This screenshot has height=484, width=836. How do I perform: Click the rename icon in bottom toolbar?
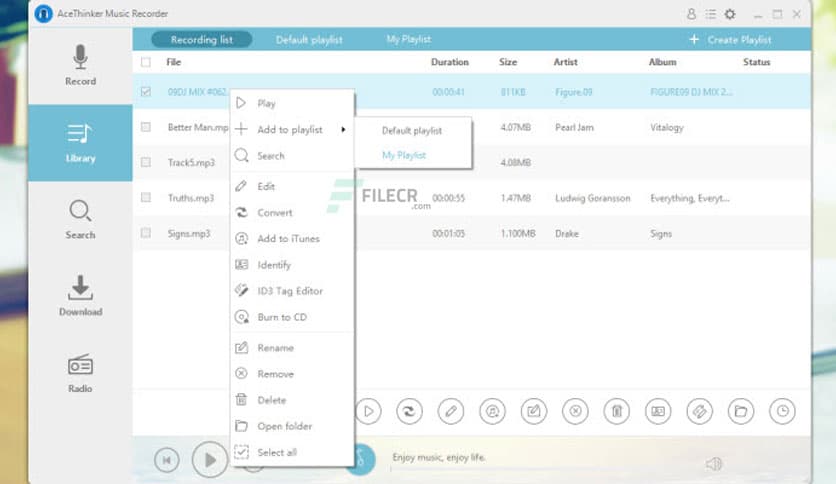tap(534, 411)
